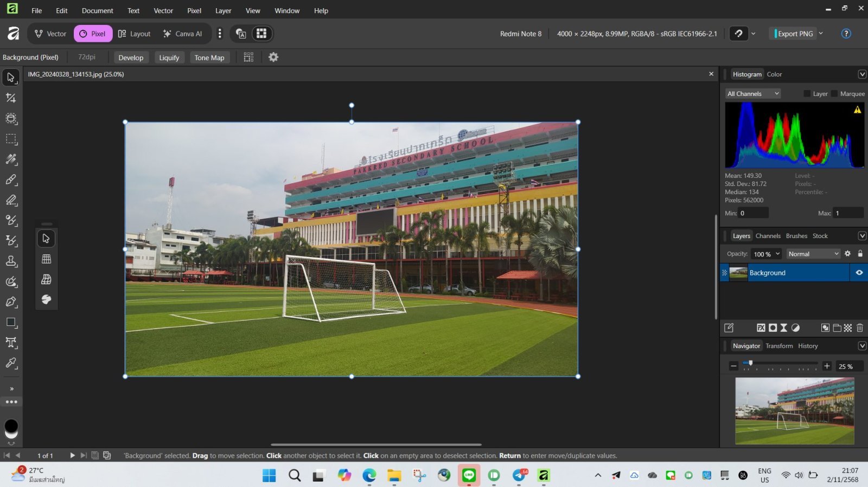Select the Move tool in left toolbar

(11, 78)
